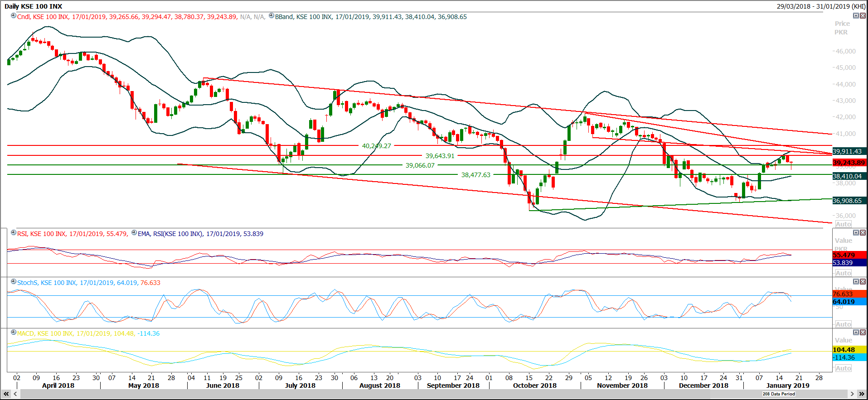Close the MACD panel
This screenshot has height=400, width=868.
863,333
